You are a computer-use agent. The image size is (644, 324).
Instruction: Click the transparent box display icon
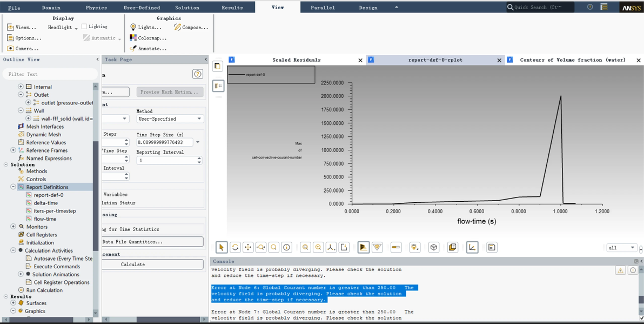pyautogui.click(x=453, y=247)
